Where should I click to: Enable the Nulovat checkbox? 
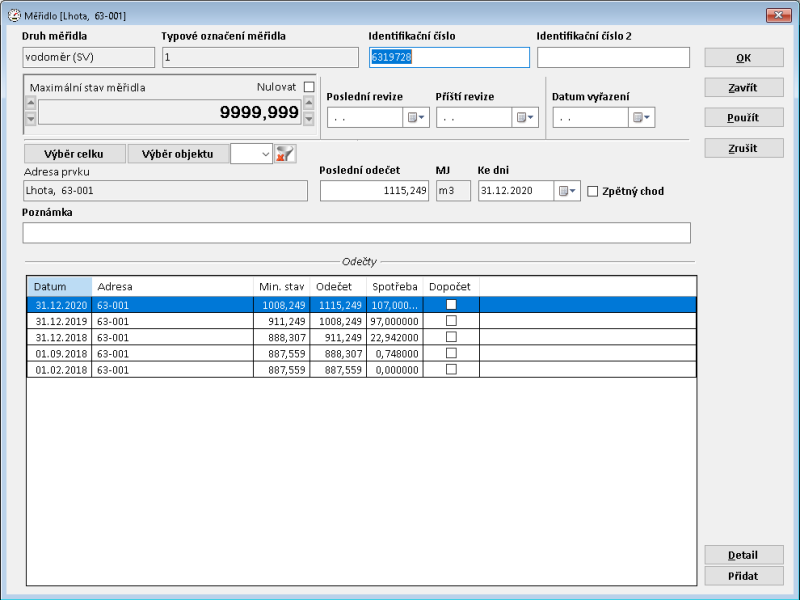307,86
